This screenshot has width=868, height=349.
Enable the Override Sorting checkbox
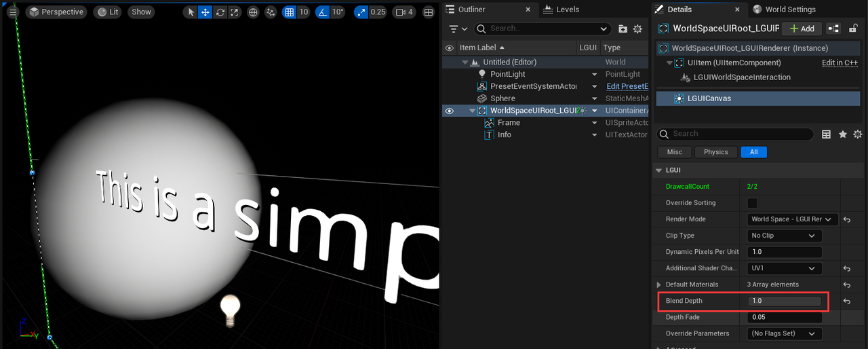click(x=752, y=203)
